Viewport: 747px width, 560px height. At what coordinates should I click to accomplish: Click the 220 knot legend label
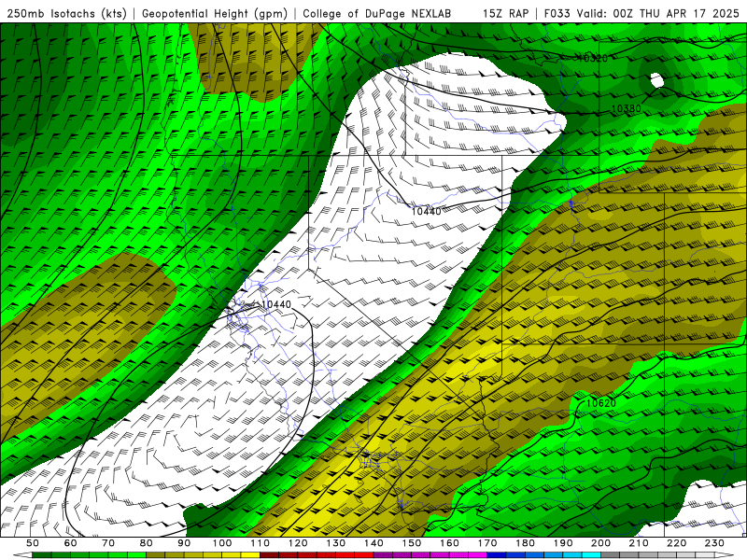(676, 543)
